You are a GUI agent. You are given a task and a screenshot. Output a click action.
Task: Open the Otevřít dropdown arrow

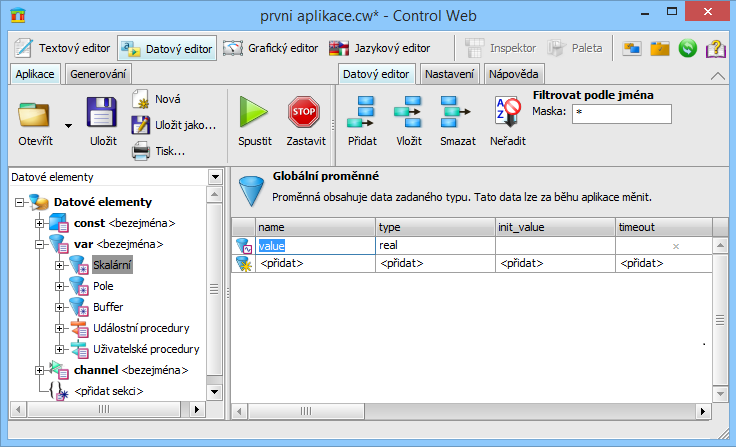click(x=68, y=126)
